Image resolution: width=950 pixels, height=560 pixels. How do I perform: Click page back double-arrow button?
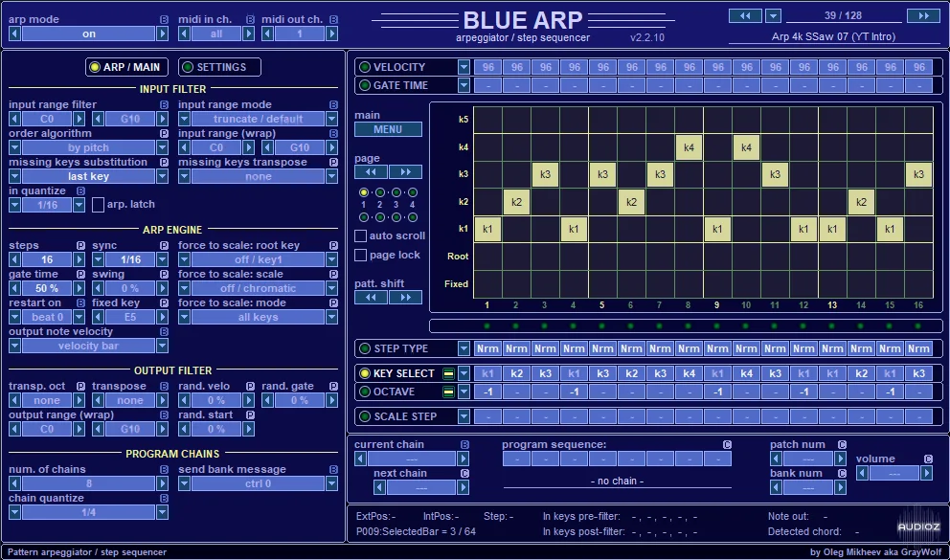coord(371,172)
